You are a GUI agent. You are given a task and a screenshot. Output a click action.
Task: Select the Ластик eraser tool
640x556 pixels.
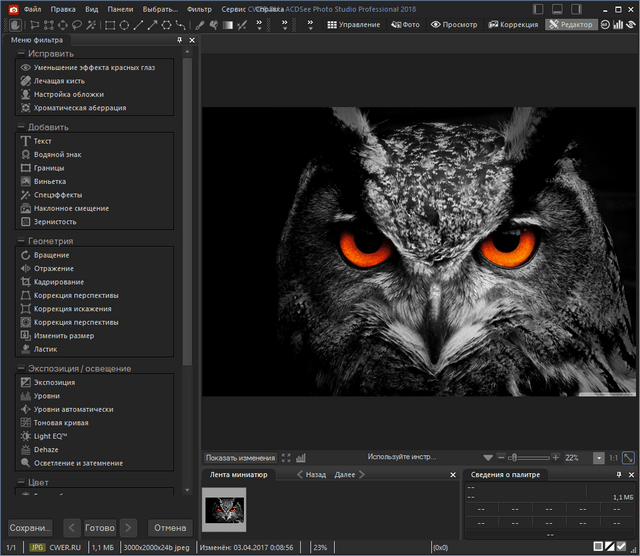[x=46, y=350]
